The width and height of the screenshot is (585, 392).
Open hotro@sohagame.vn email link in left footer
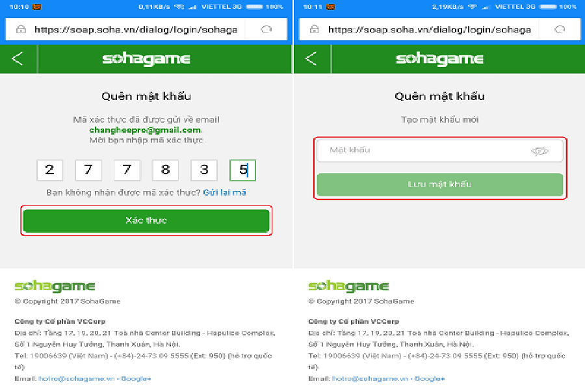point(77,378)
